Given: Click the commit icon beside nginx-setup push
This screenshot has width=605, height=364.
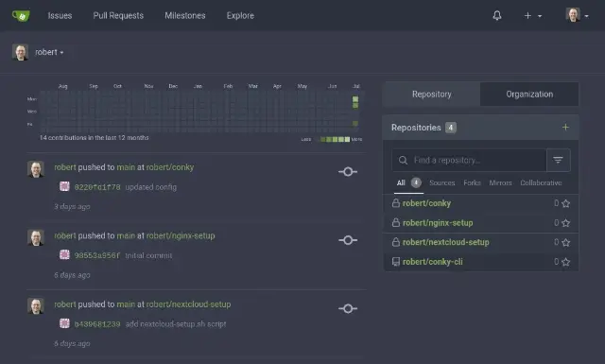Looking at the screenshot, I should click(348, 240).
